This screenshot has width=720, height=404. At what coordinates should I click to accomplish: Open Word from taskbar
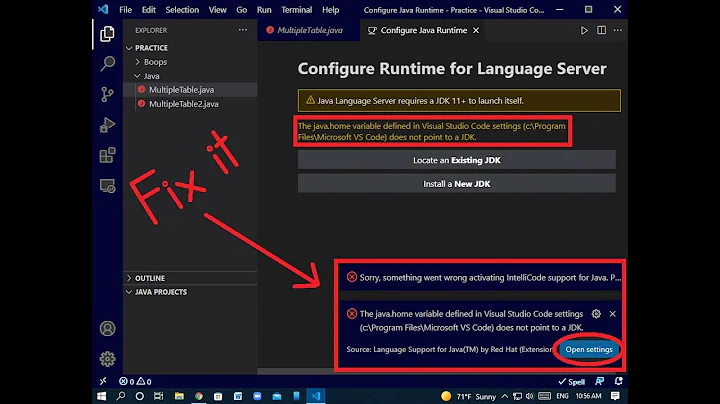coord(238,396)
